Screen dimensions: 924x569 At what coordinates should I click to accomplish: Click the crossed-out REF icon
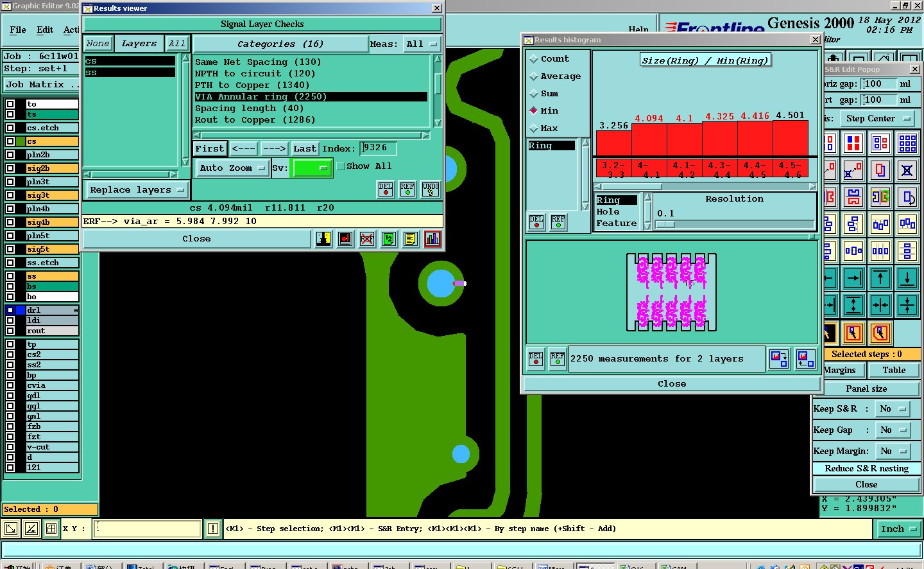[367, 239]
